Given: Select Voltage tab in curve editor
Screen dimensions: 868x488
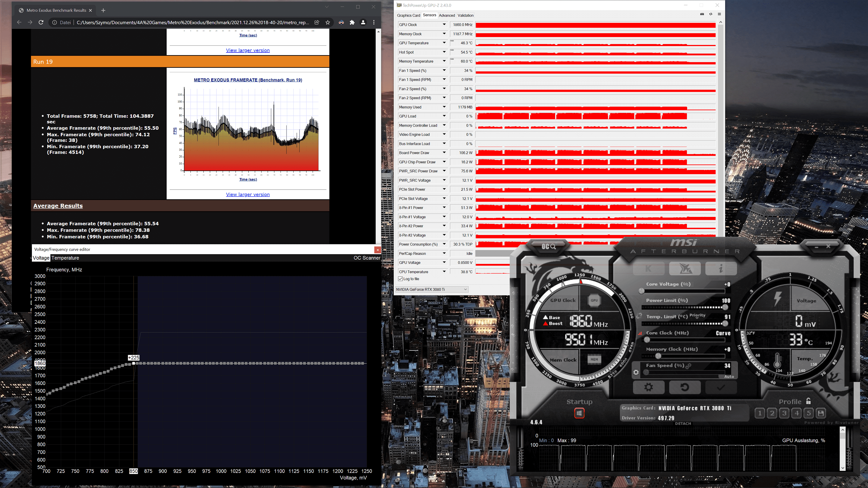Looking at the screenshot, I should pos(41,258).
